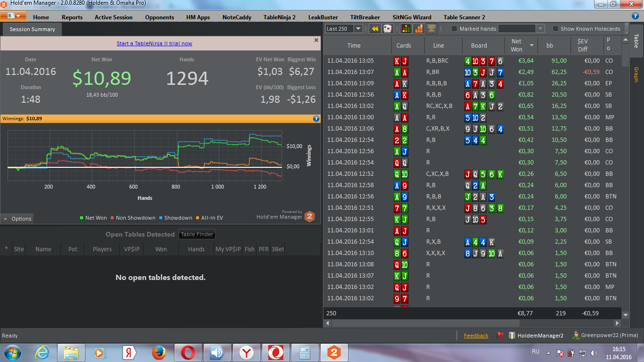644x362 pixels.
Task: Close the TableNinja trial banner
Action: (x=316, y=41)
